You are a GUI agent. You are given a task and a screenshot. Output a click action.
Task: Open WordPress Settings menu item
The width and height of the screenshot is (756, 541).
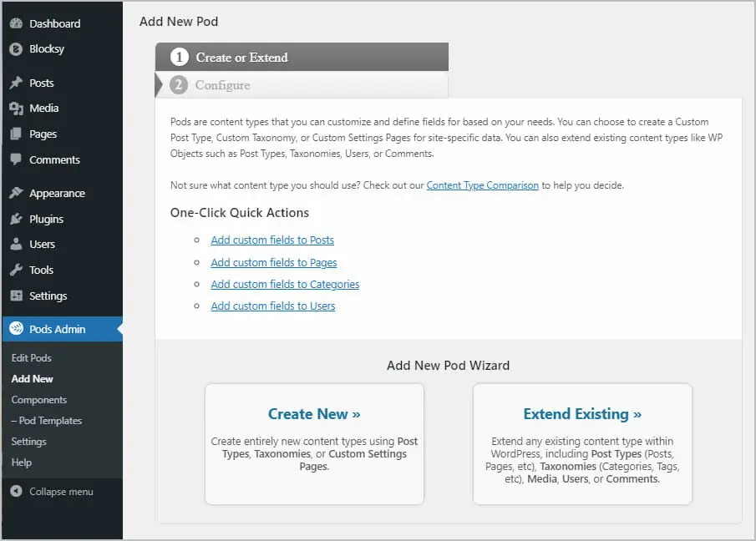pos(62,296)
